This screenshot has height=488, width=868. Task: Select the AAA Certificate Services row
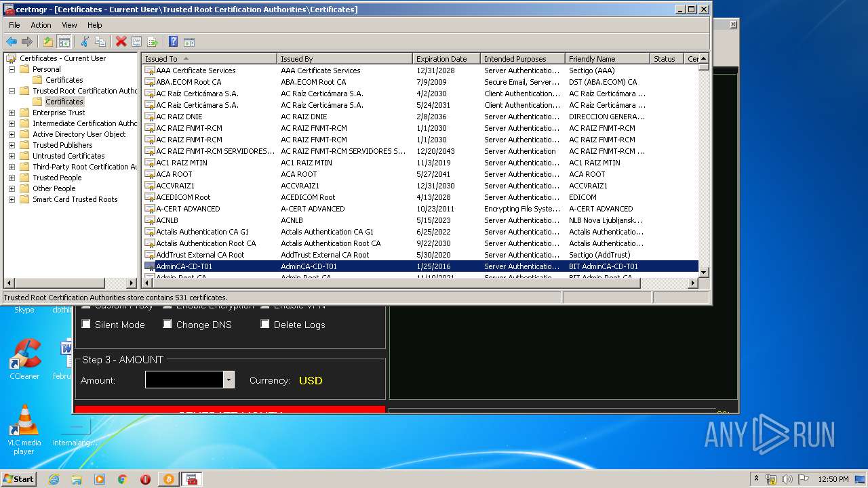[x=420, y=70]
